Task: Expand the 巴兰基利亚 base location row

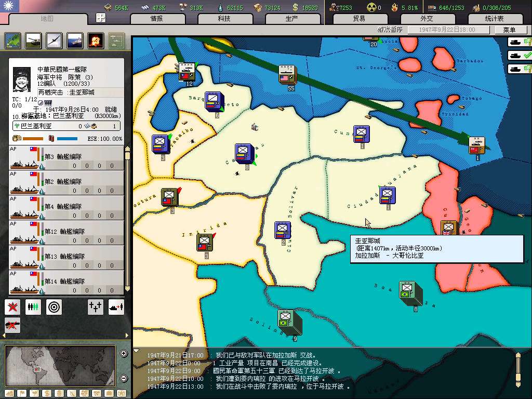Action: point(66,126)
